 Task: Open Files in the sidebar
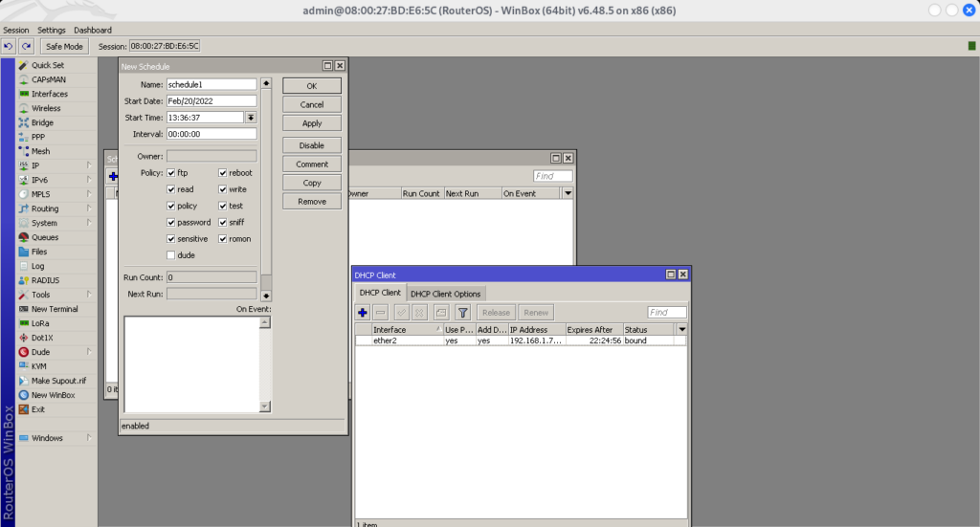(38, 252)
